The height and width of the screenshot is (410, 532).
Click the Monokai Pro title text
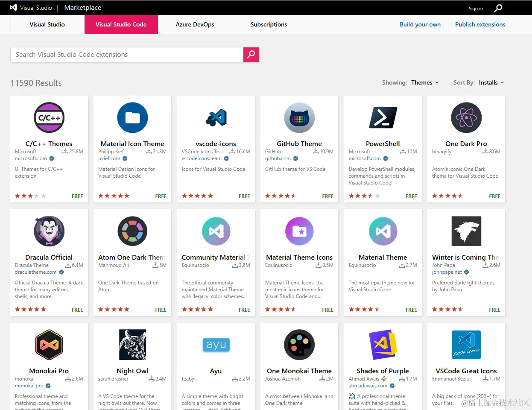click(49, 371)
